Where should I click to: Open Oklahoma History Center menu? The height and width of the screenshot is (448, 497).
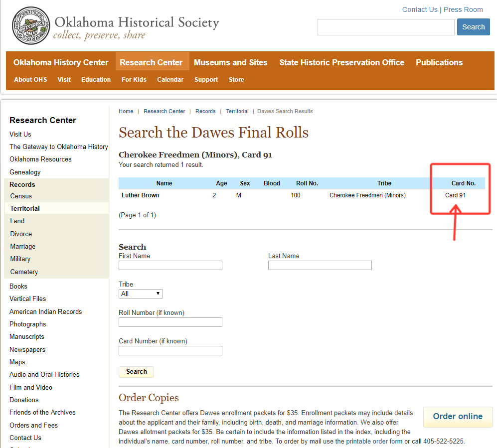pyautogui.click(x=61, y=62)
